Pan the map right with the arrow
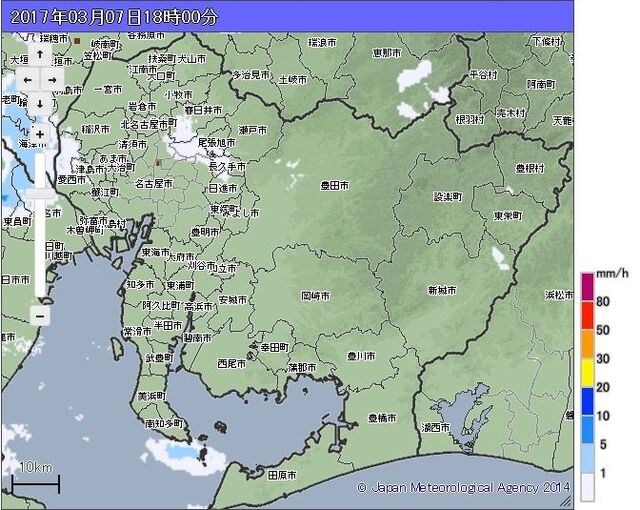The image size is (640, 510). (x=52, y=80)
